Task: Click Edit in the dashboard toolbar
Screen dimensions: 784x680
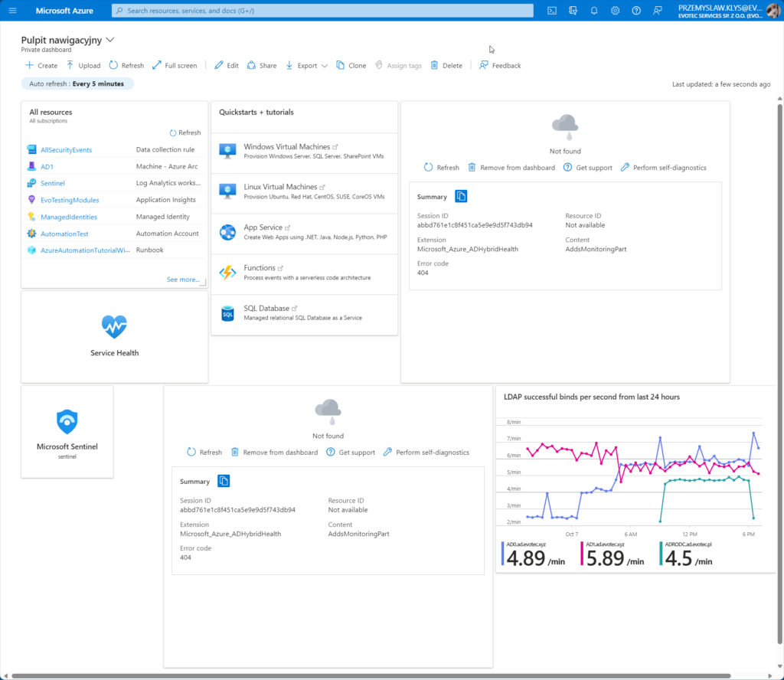Action: (227, 66)
